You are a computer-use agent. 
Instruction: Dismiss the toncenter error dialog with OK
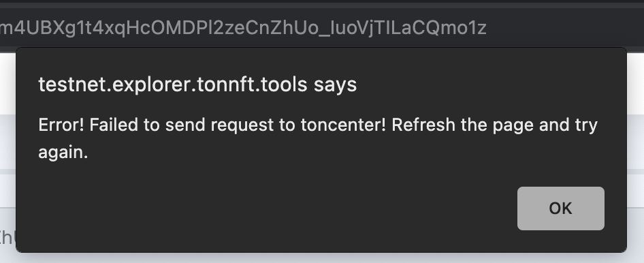[x=561, y=208]
